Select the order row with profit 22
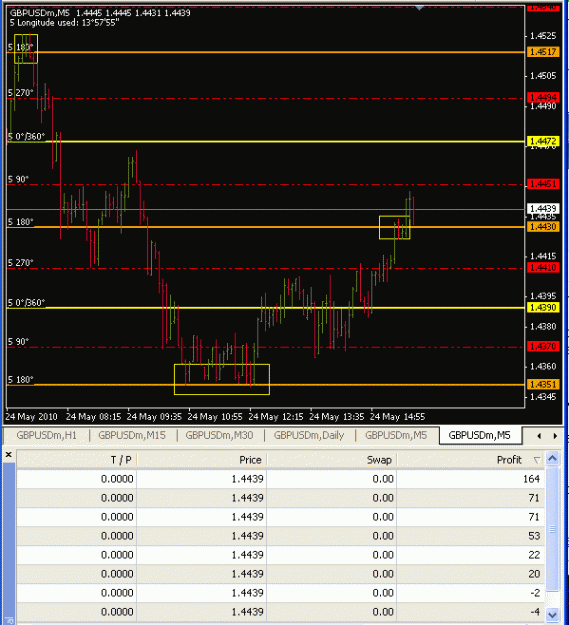This screenshot has height=625, width=569. [x=281, y=555]
